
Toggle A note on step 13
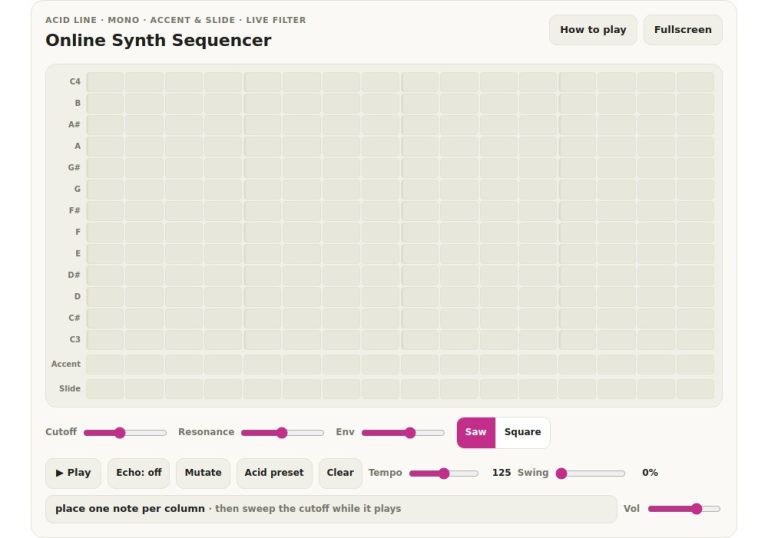(577, 147)
